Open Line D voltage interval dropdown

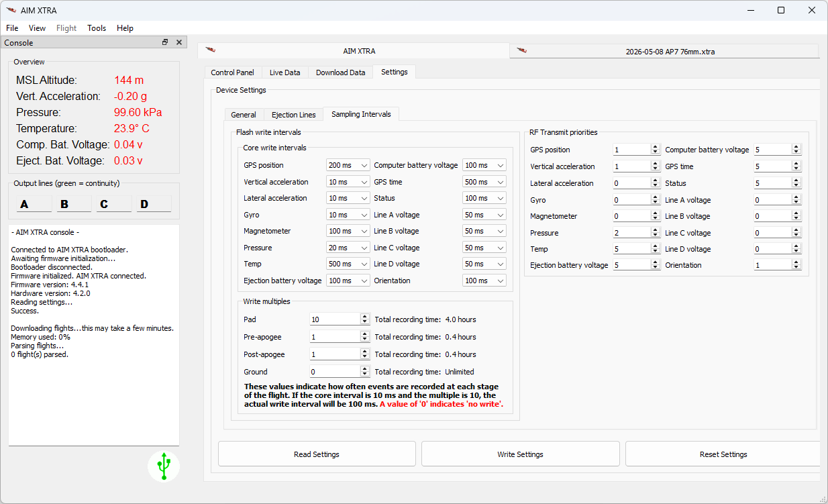pos(484,264)
